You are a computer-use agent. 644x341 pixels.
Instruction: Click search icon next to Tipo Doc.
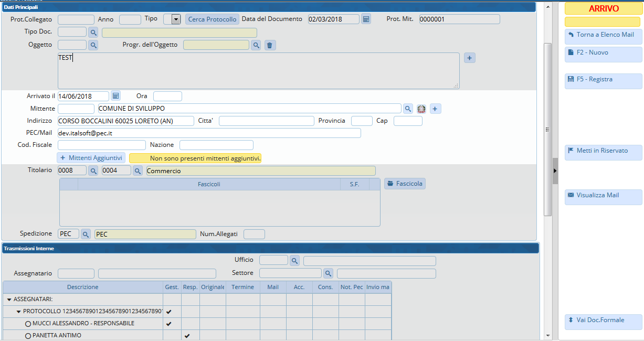pyautogui.click(x=93, y=33)
